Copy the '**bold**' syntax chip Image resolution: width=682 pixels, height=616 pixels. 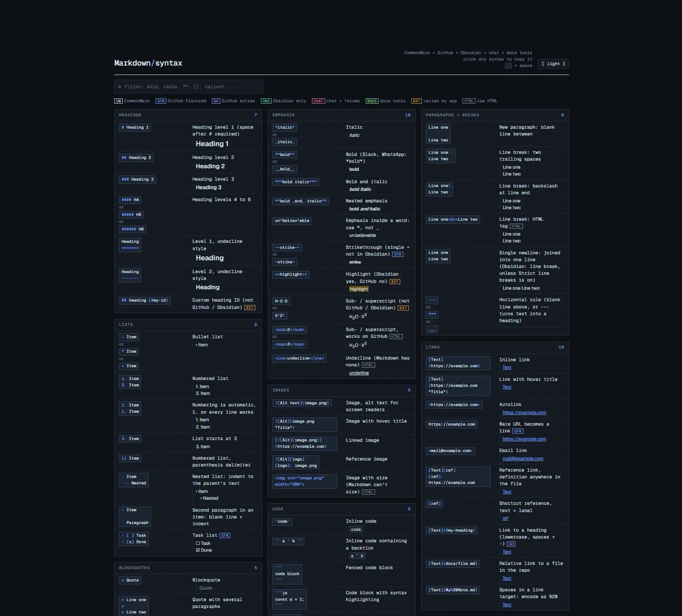click(285, 155)
